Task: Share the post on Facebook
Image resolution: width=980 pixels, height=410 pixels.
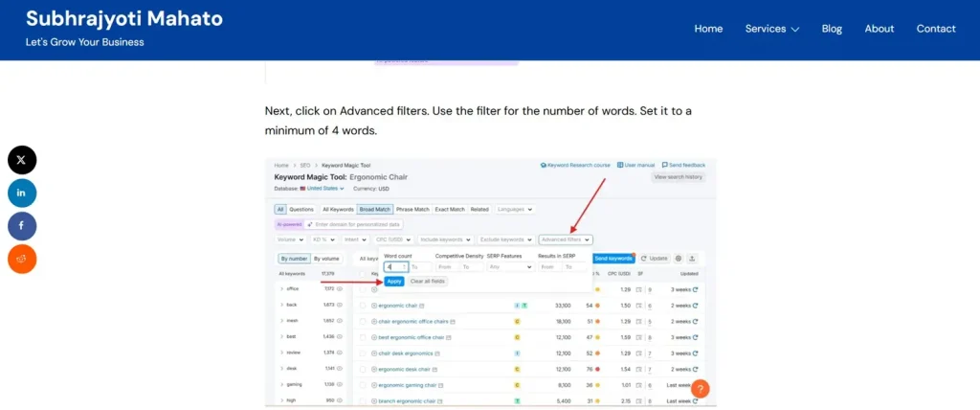Action: 22,226
